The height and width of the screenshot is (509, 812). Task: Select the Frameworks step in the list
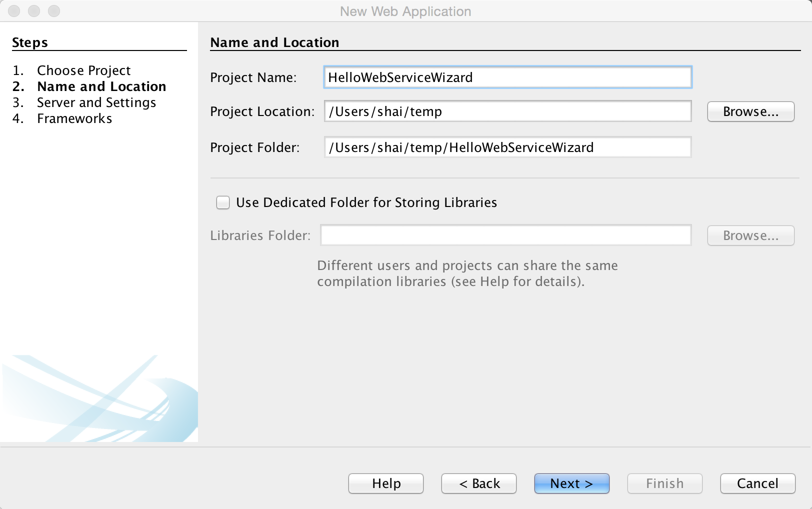74,118
